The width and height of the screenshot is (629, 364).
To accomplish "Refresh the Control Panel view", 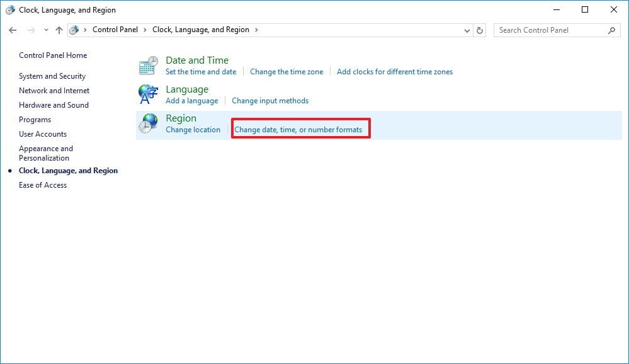I will pyautogui.click(x=479, y=30).
